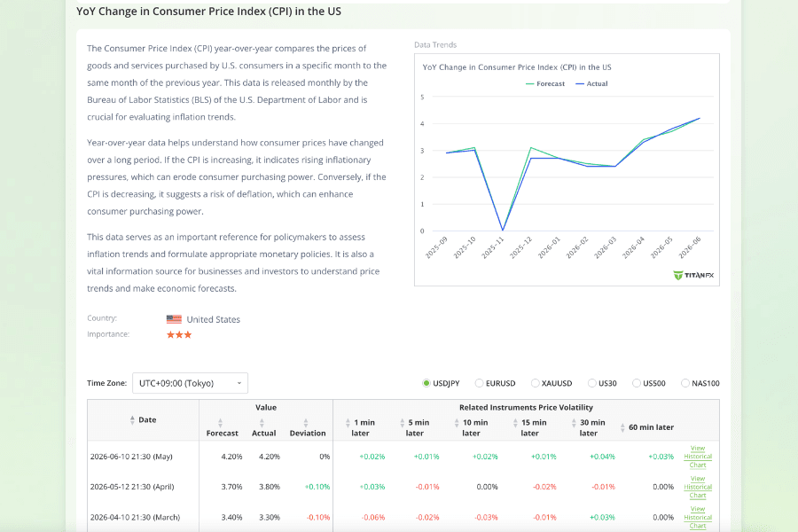Select the NAS100 radio button

(685, 383)
